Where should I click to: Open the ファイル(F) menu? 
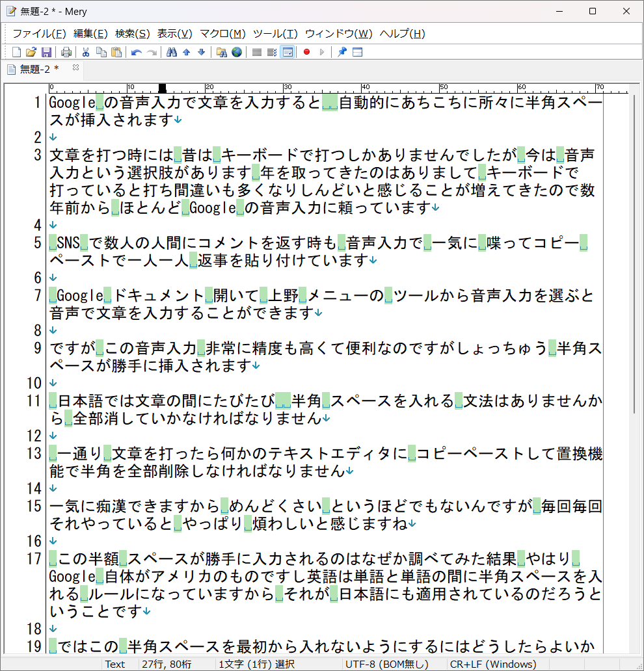tap(39, 33)
